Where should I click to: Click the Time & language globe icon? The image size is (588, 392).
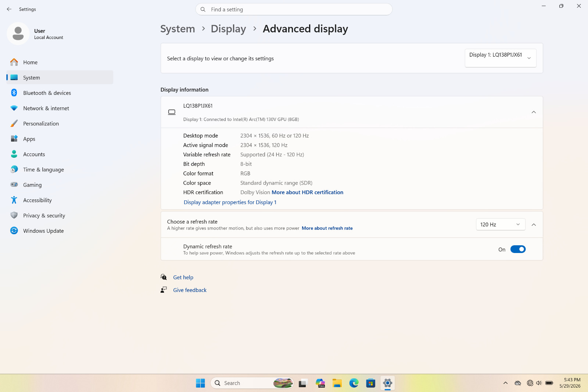tap(14, 169)
